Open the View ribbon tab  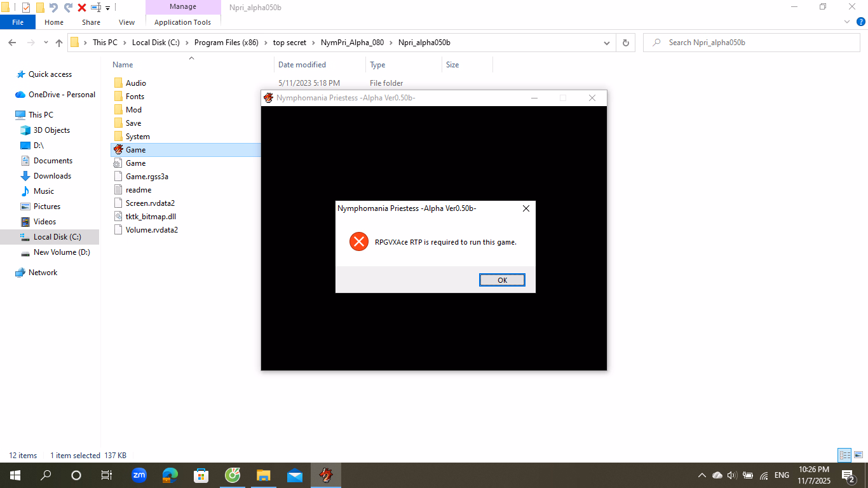(126, 22)
